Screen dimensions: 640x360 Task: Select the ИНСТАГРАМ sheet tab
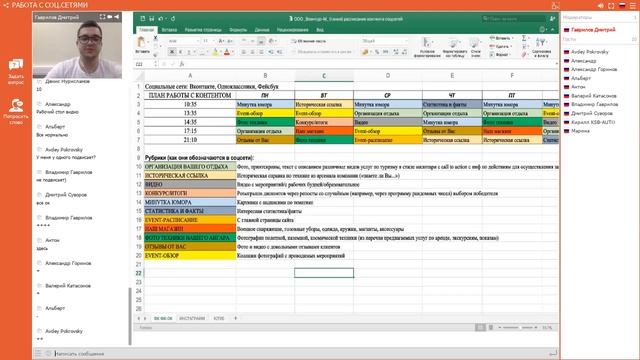click(x=192, y=318)
